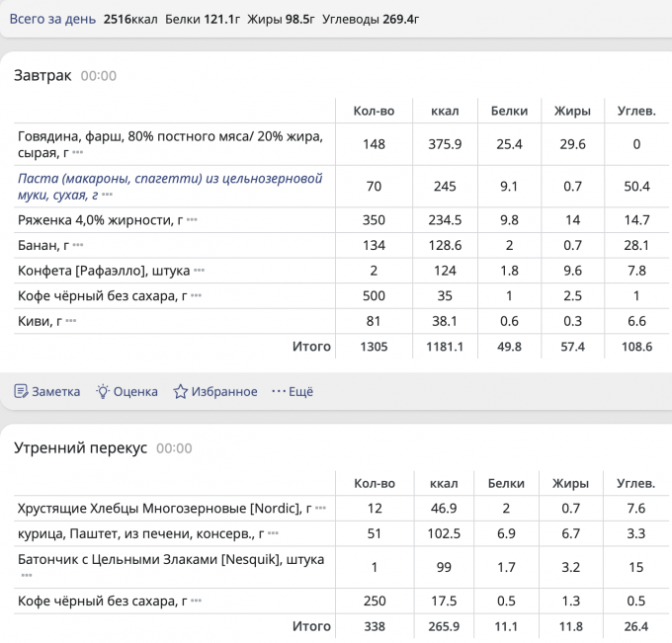Click the Оценка lightbulb button

[126, 392]
